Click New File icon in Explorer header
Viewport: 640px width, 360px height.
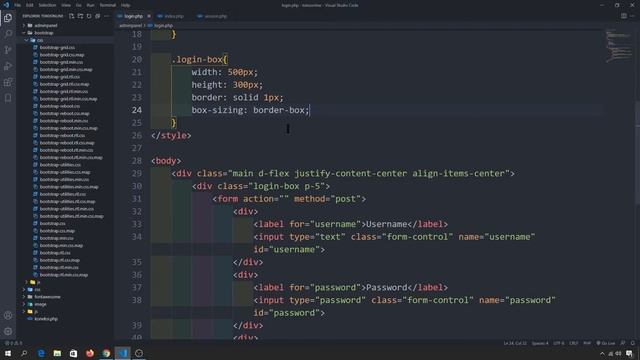pyautogui.click(x=71, y=16)
